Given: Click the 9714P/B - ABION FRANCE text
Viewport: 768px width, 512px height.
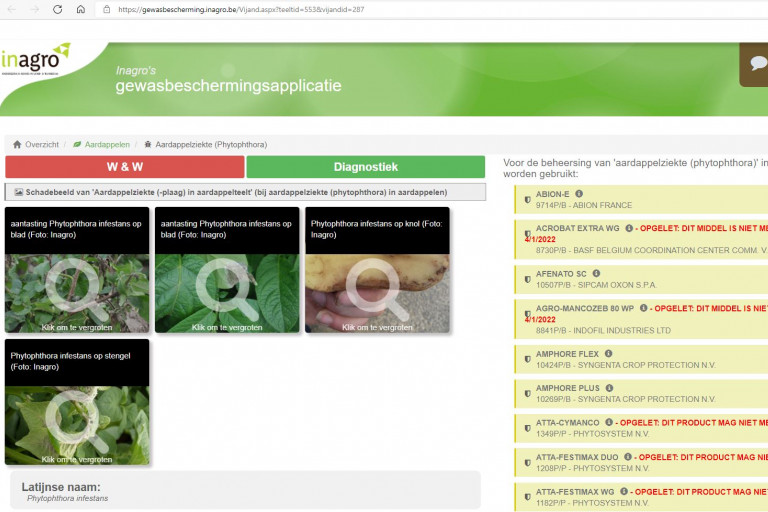Looking at the screenshot, I should 584,205.
